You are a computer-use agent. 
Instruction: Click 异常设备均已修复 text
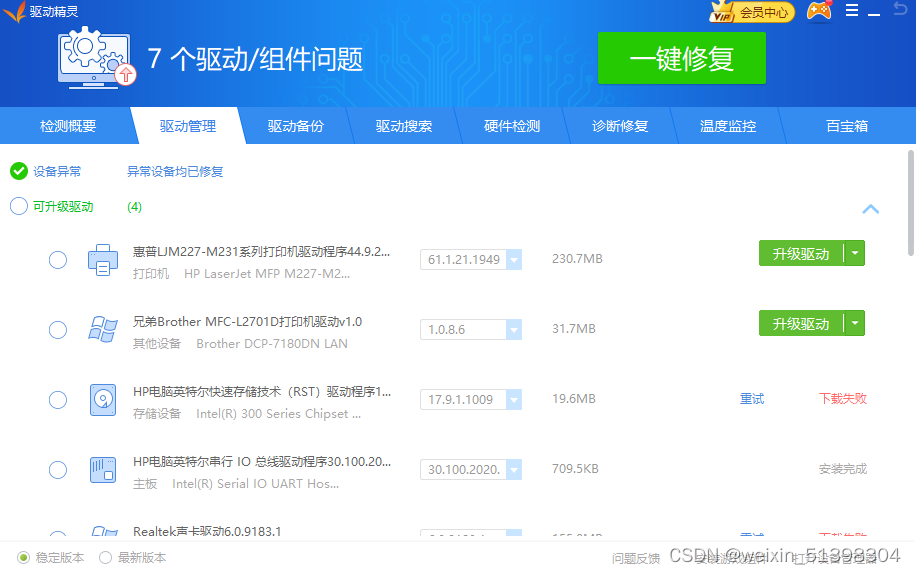tap(175, 172)
